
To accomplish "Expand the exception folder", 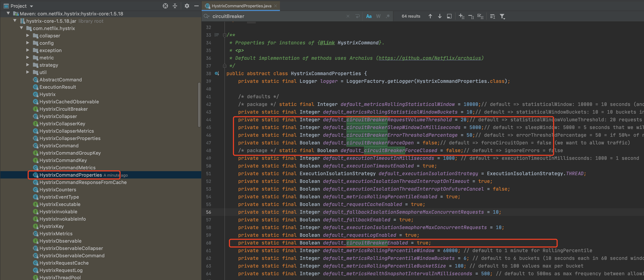I will click(28, 50).
